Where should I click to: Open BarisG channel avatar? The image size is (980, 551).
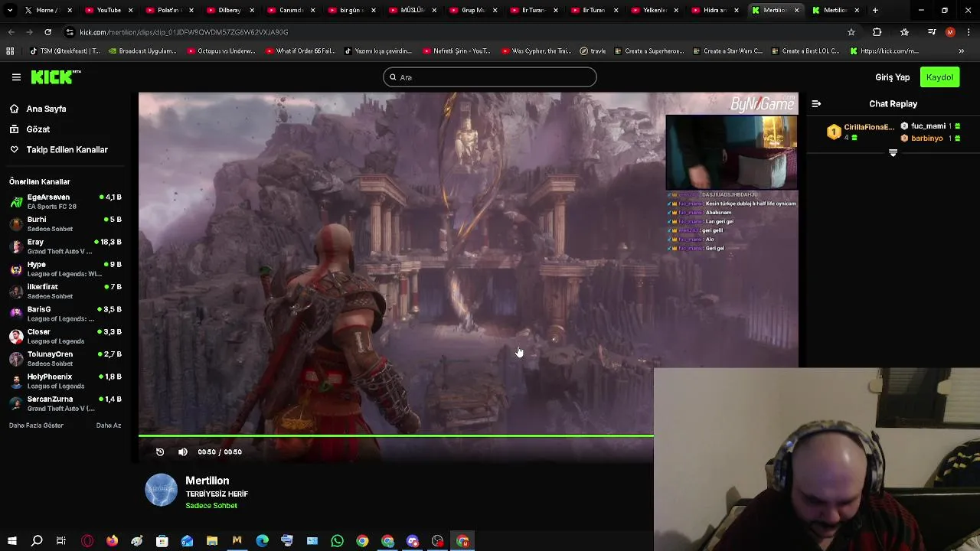coord(16,314)
